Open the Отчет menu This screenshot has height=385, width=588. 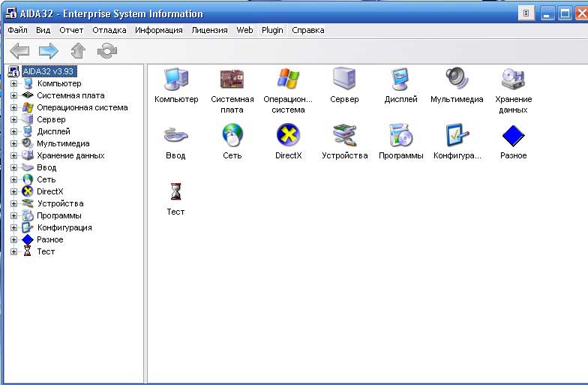71,30
